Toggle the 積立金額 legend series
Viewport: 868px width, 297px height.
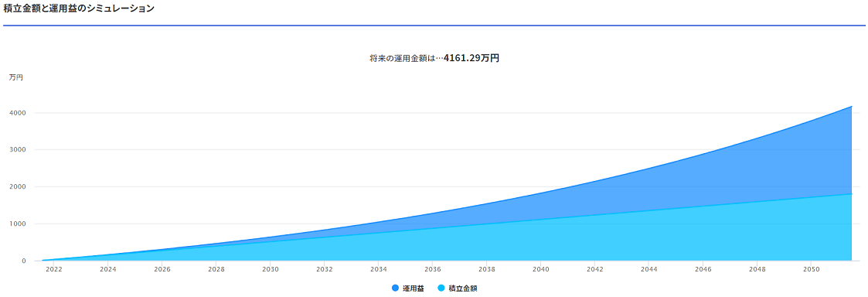[457, 288]
